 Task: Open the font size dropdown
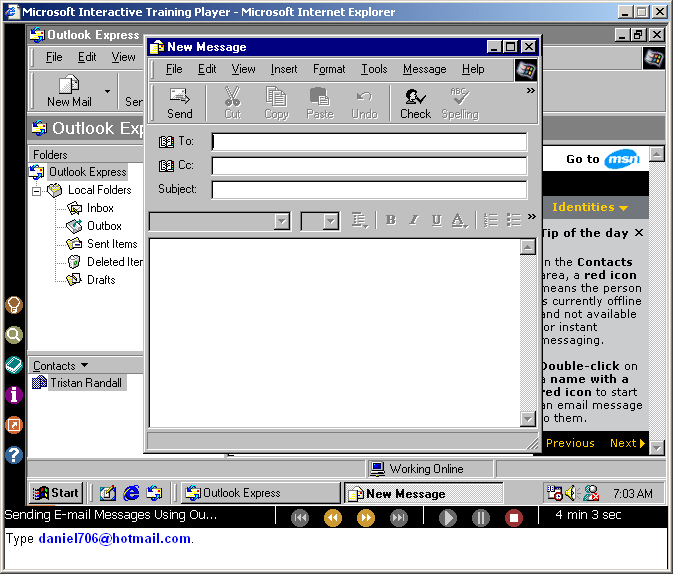330,222
